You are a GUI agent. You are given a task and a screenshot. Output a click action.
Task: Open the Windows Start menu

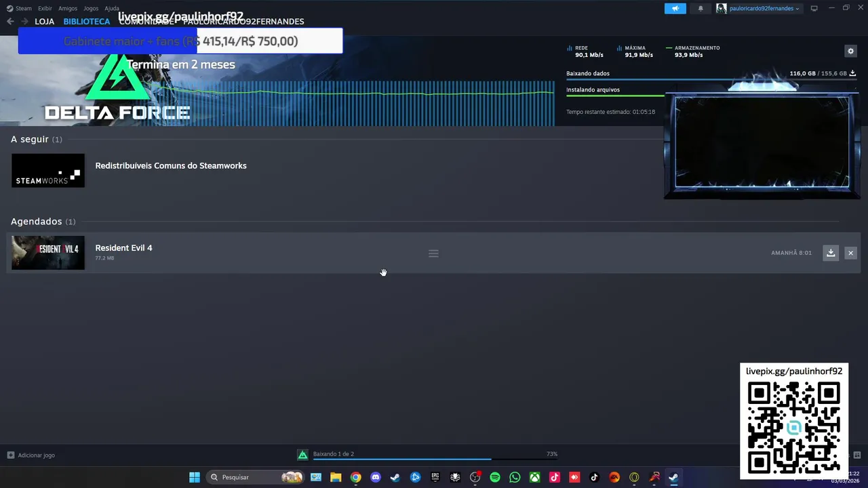point(195,477)
